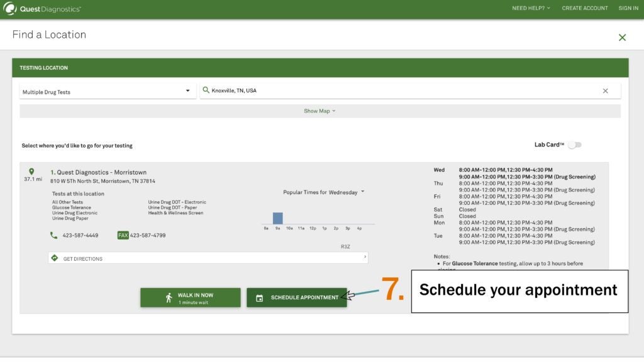Click the Find a Location heading
This screenshot has width=644, height=362.
(49, 35)
